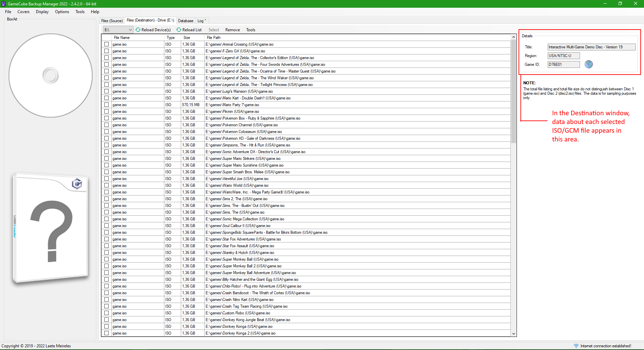Switch to the Database tab
The image size is (644, 350).
point(185,21)
